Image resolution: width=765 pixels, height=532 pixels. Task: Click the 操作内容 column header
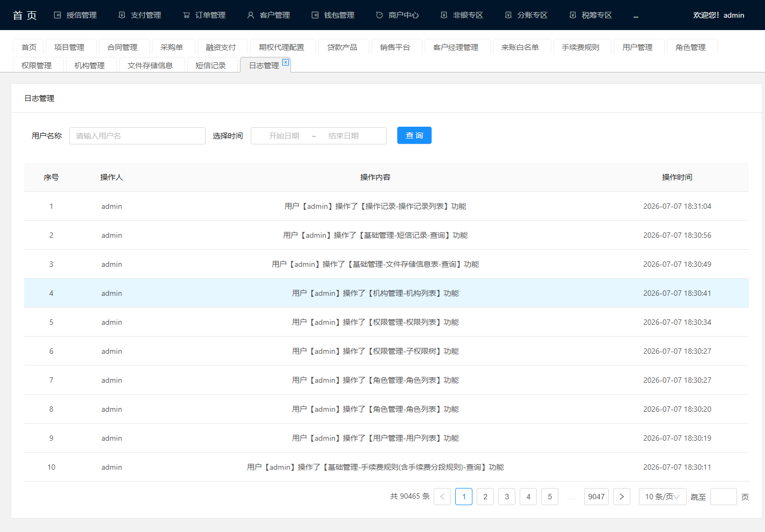point(375,177)
